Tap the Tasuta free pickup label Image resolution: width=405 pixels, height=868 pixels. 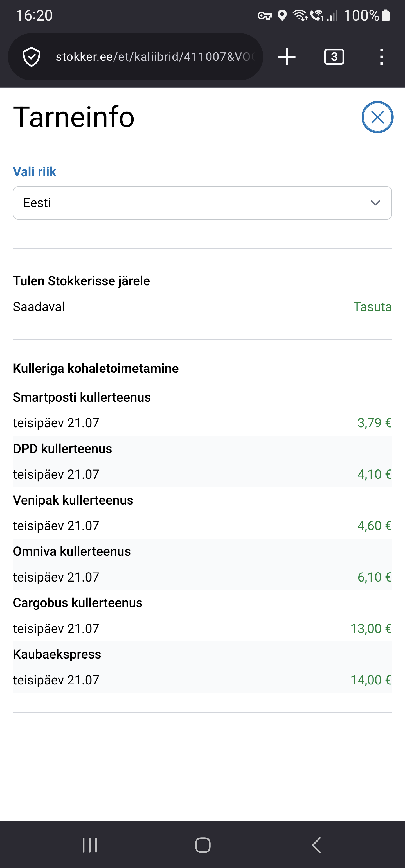(372, 307)
